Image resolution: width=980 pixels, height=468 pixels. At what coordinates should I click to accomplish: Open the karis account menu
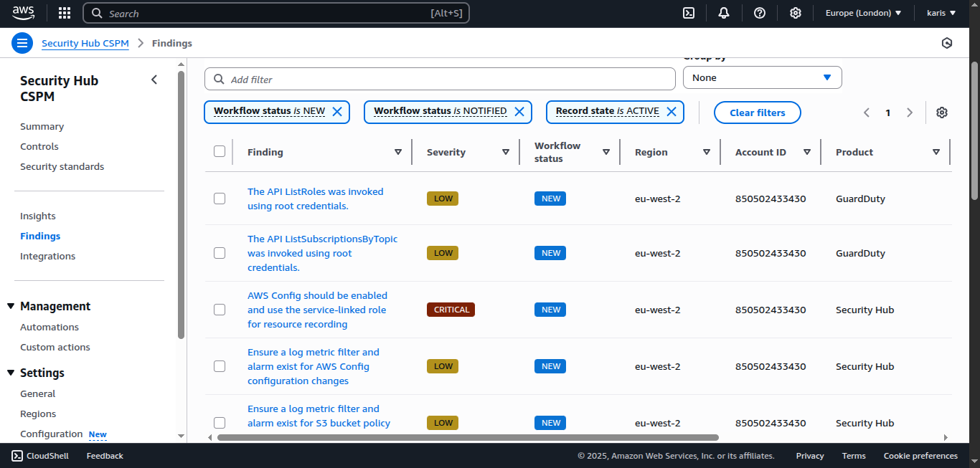941,13
